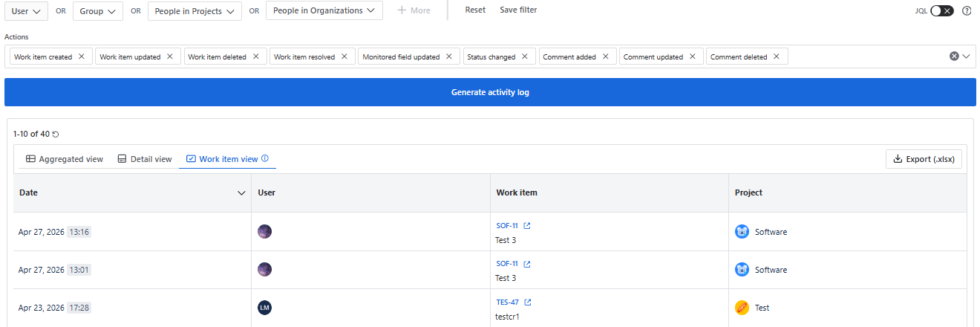The height and width of the screenshot is (327, 980).
Task: Add more filters with More
Action: [x=414, y=10]
